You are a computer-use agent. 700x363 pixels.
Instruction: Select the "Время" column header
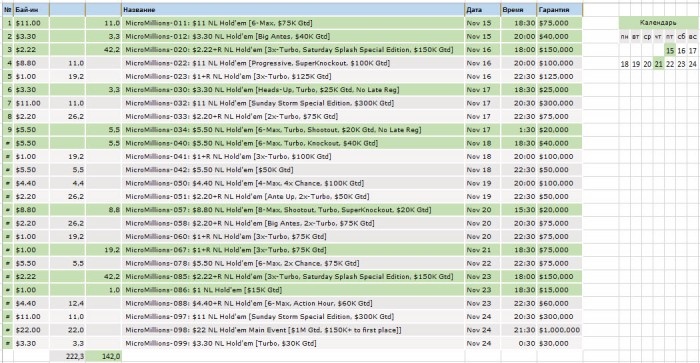[518, 9]
